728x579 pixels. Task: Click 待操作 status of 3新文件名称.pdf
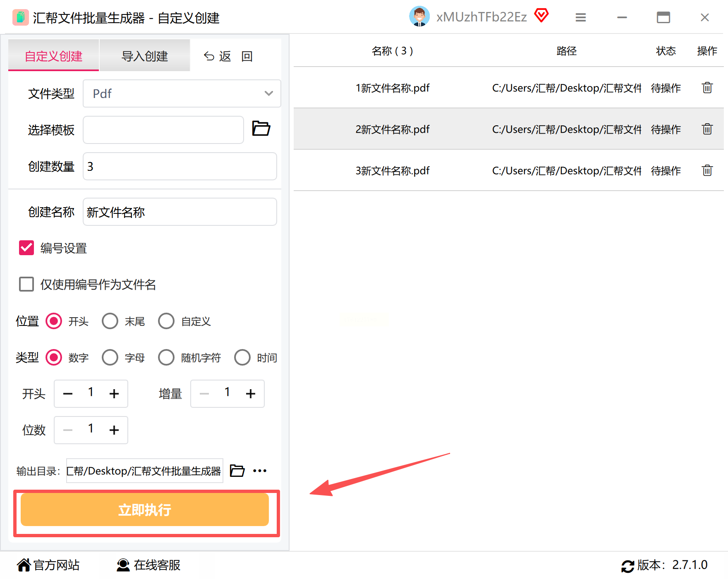(666, 171)
